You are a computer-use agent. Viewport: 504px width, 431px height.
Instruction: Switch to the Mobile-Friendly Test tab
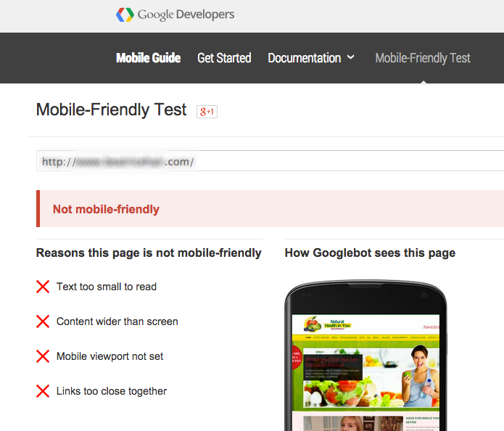coord(423,58)
